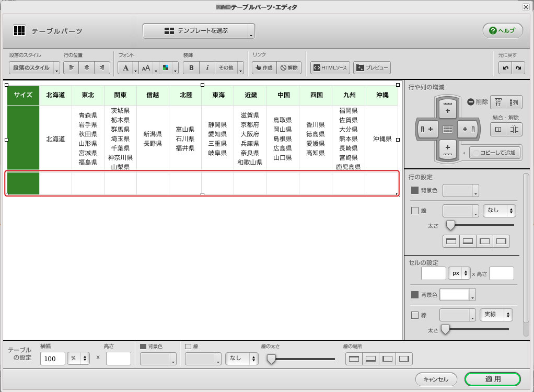This screenshot has height=392, width=534.
Task: Enable cell border 線 checkbox
Action: point(414,315)
